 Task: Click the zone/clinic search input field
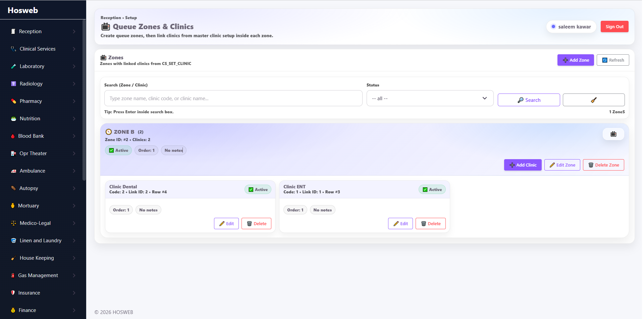point(233,98)
